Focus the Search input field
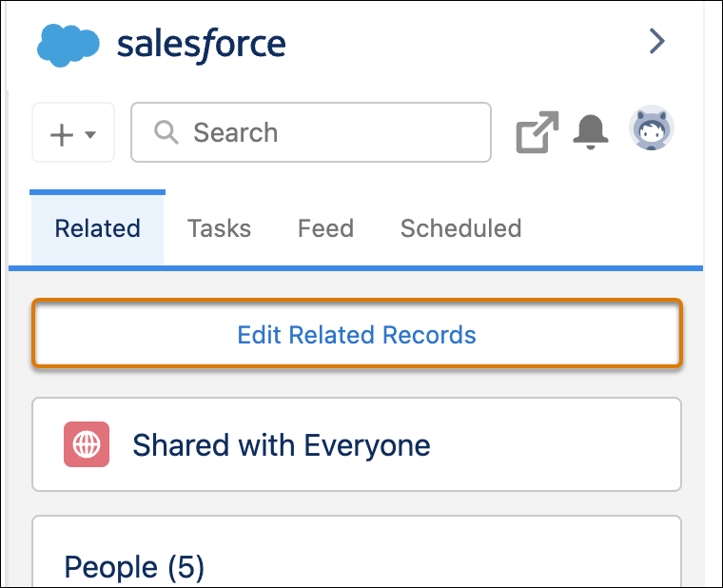The height and width of the screenshot is (588, 723). pos(311,132)
